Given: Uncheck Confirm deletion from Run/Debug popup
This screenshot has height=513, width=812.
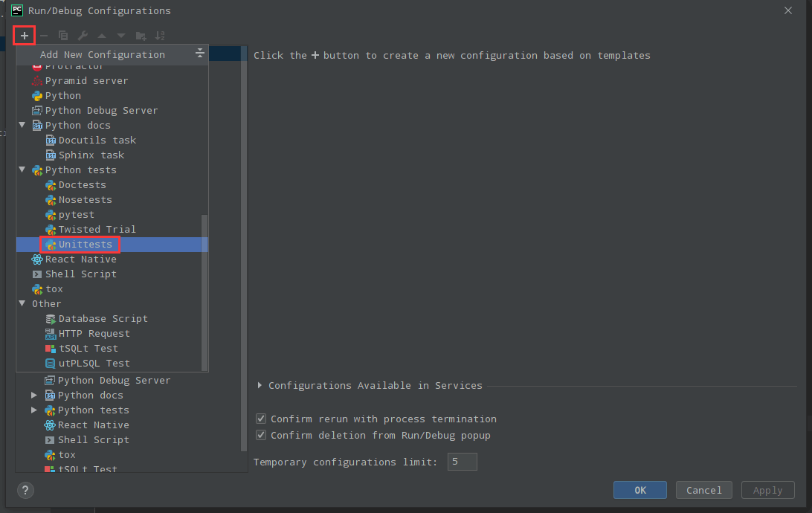Looking at the screenshot, I should click(x=261, y=436).
